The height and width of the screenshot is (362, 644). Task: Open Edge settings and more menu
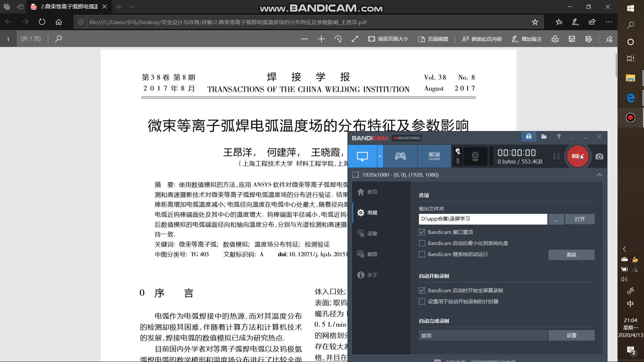tap(609, 22)
